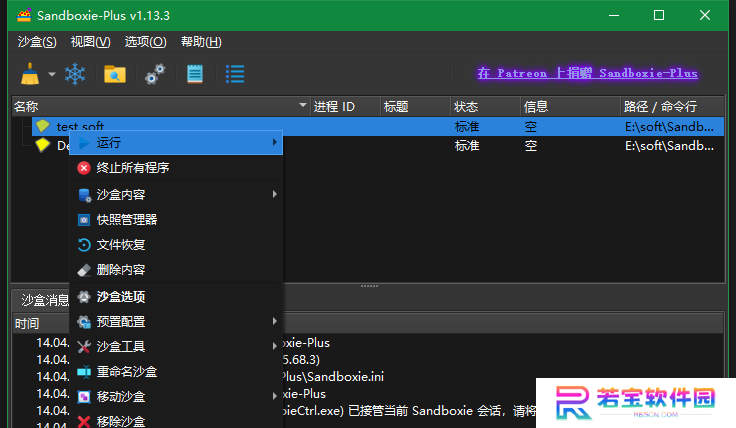
Task: Click the 名称 column sort arrow
Action: coord(303,105)
